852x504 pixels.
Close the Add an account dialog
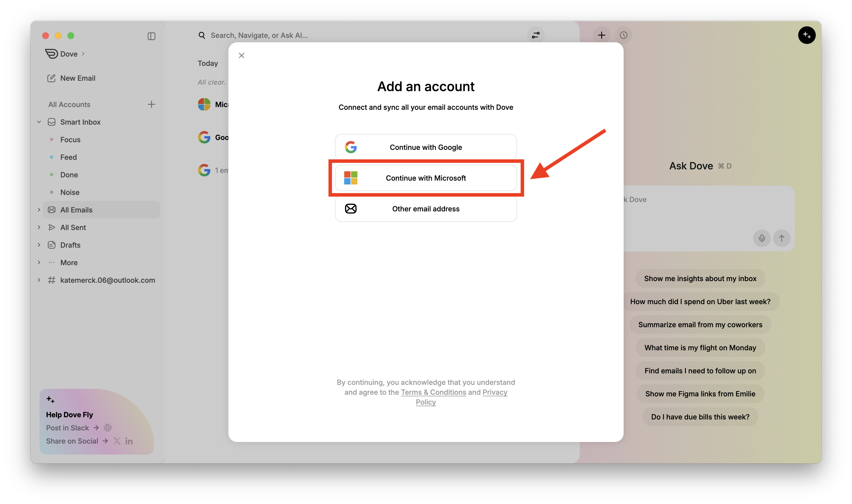click(x=242, y=55)
